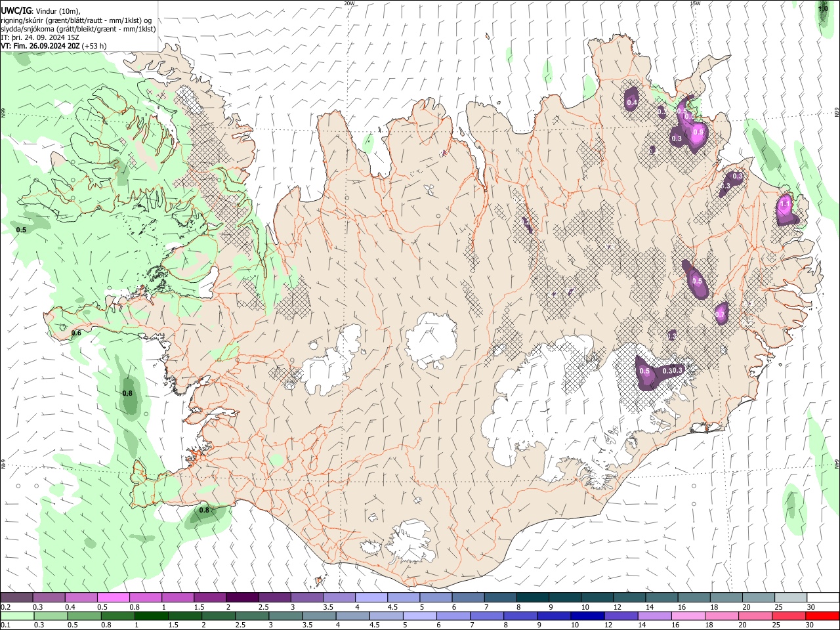Click the darkest purple swatch at 2 on snow scale
The width and height of the screenshot is (840, 630).
241,598
